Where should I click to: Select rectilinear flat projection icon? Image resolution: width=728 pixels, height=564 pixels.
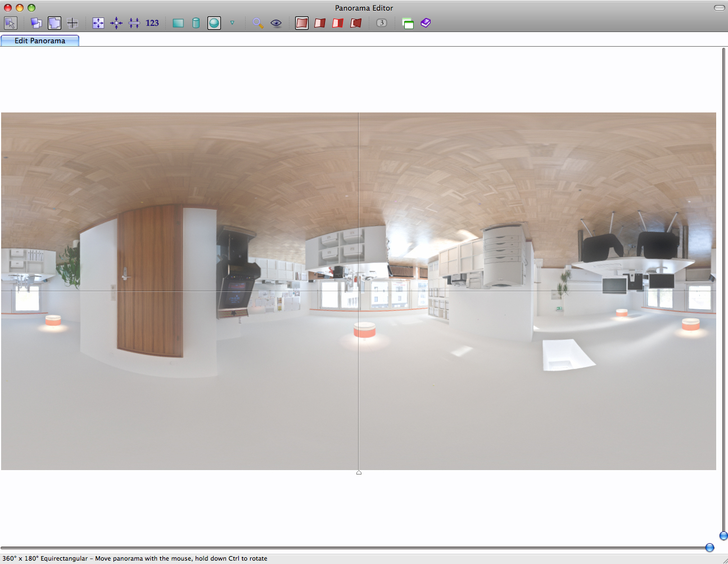click(178, 23)
